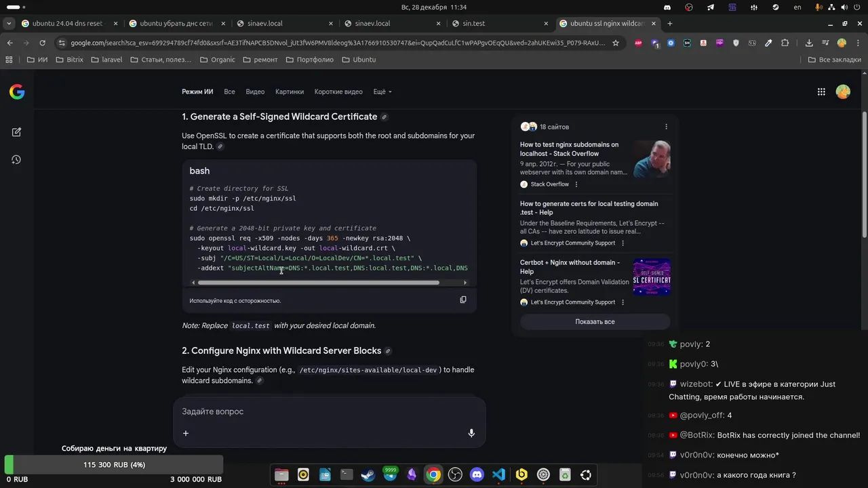Open the 'Ubuntu' bookmarks folder
Viewport: 868px width, 488px height.
[x=359, y=60]
